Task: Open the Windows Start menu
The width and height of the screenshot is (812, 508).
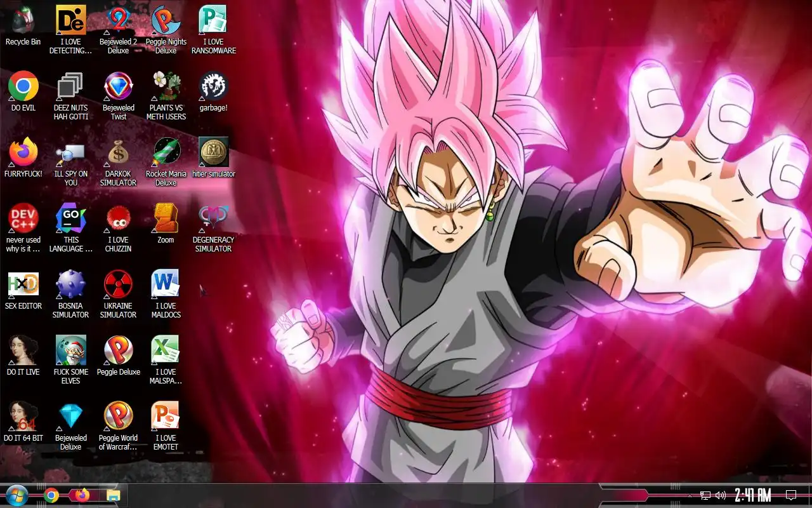Action: tap(16, 495)
